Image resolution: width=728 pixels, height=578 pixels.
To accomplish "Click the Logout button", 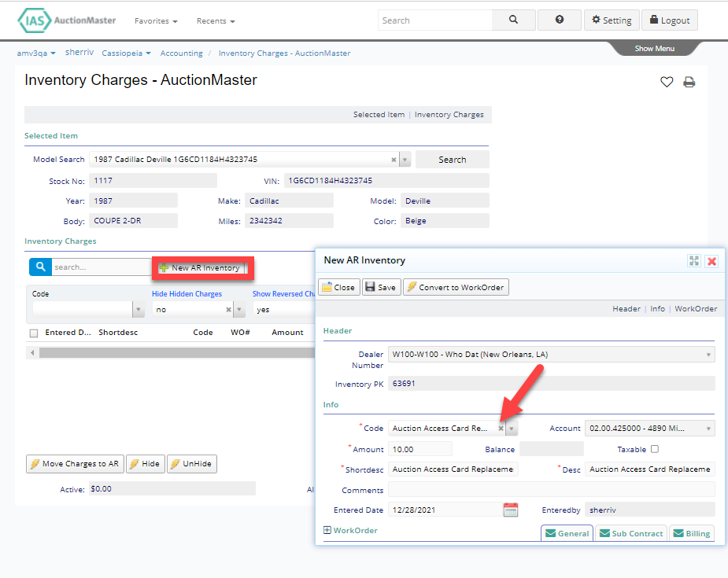I will pos(669,20).
